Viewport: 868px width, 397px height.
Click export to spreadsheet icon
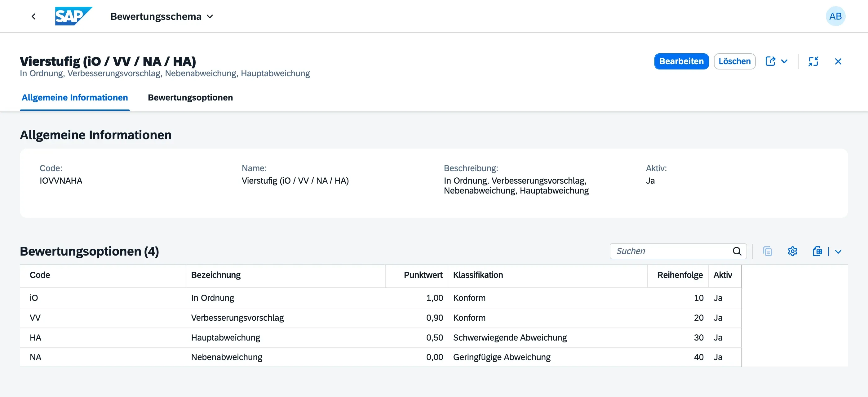pos(817,252)
